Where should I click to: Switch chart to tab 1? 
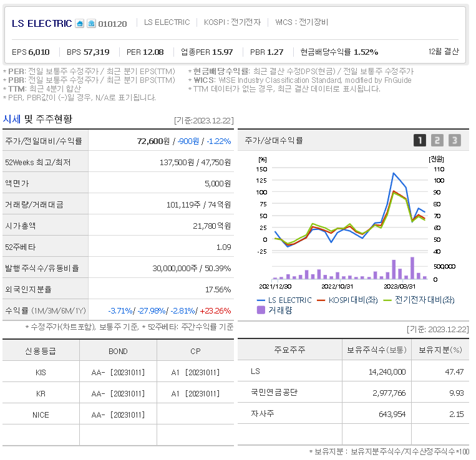[420, 140]
